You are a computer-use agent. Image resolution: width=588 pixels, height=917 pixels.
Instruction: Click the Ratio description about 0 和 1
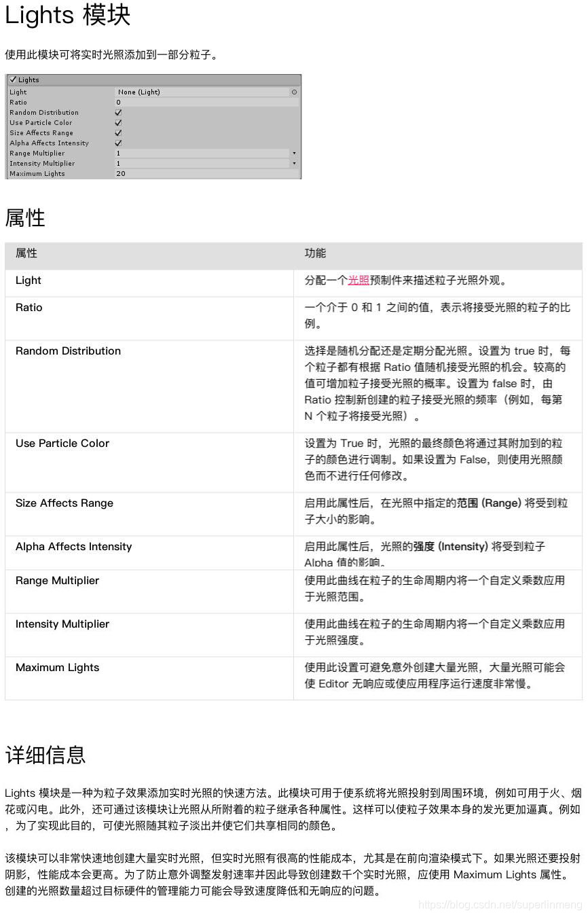tap(437, 316)
